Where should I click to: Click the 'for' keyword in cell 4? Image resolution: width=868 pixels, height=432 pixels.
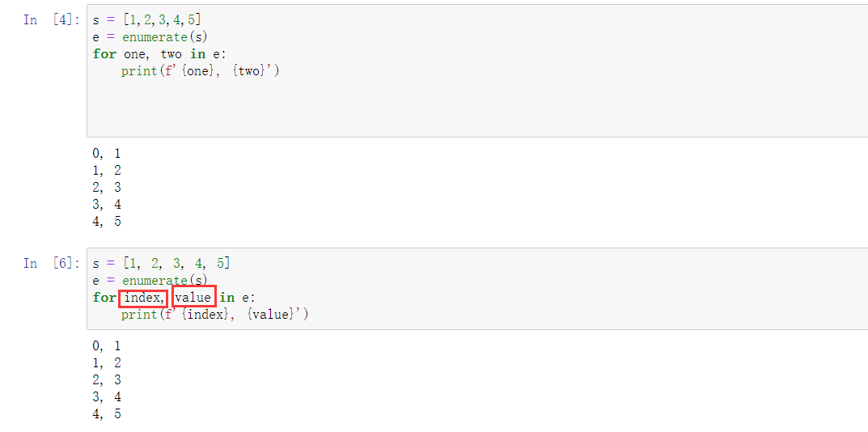(104, 54)
